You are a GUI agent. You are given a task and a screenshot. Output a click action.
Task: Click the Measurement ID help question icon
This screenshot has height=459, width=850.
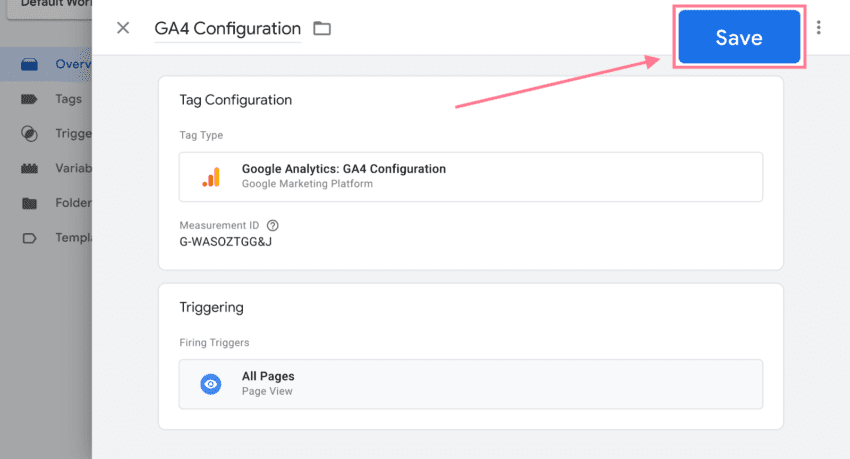[273, 225]
